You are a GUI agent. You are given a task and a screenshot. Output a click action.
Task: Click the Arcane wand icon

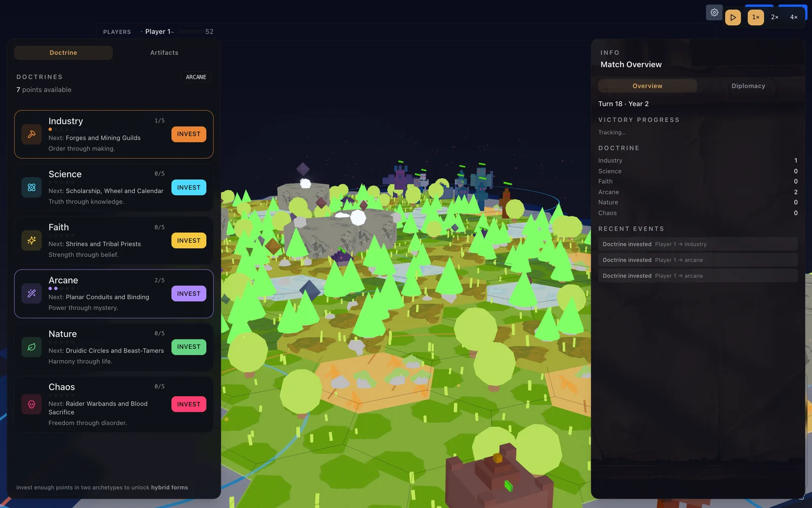[31, 294]
